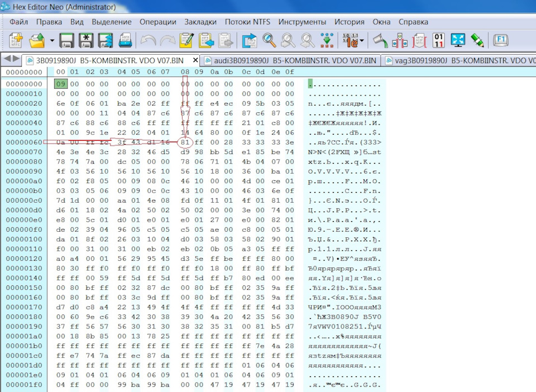The height and width of the screenshot is (392, 536).
Task: Click the Undo arrow icon
Action: (148, 40)
